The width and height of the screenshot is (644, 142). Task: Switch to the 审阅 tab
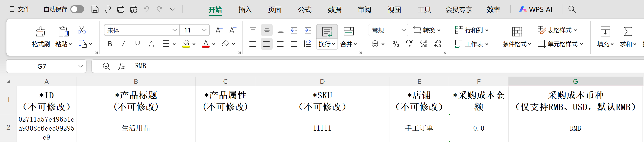(x=364, y=9)
